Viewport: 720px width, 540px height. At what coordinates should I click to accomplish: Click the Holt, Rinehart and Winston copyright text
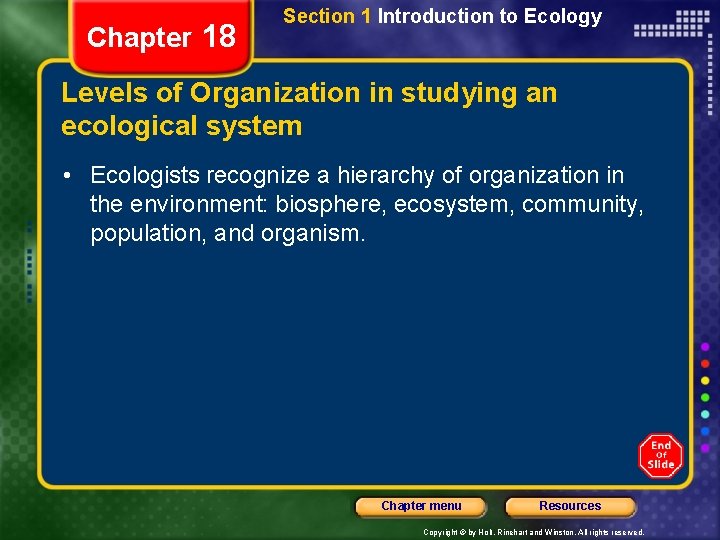tap(534, 532)
